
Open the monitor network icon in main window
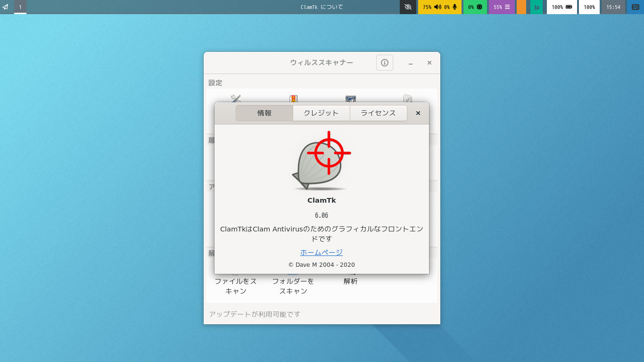350,99
